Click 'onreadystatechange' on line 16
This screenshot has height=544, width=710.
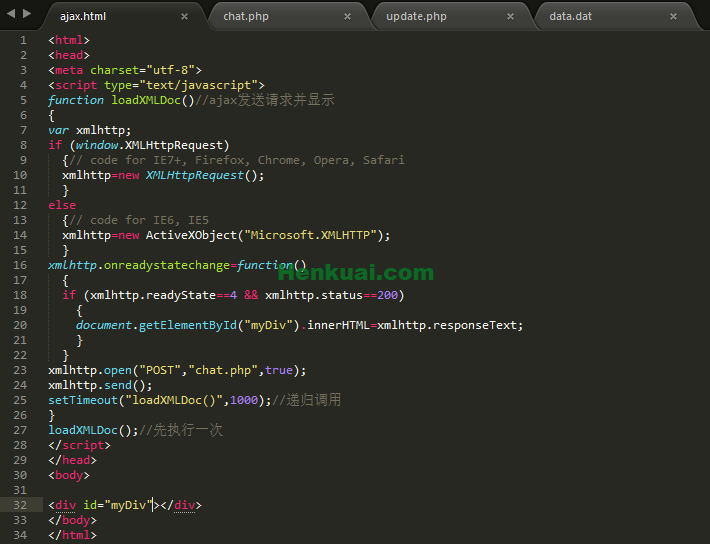[167, 265]
